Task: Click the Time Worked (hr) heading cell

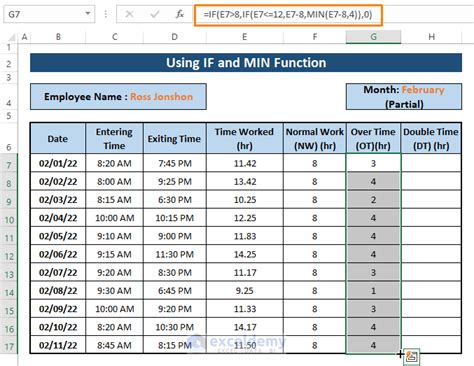Action: point(245,138)
